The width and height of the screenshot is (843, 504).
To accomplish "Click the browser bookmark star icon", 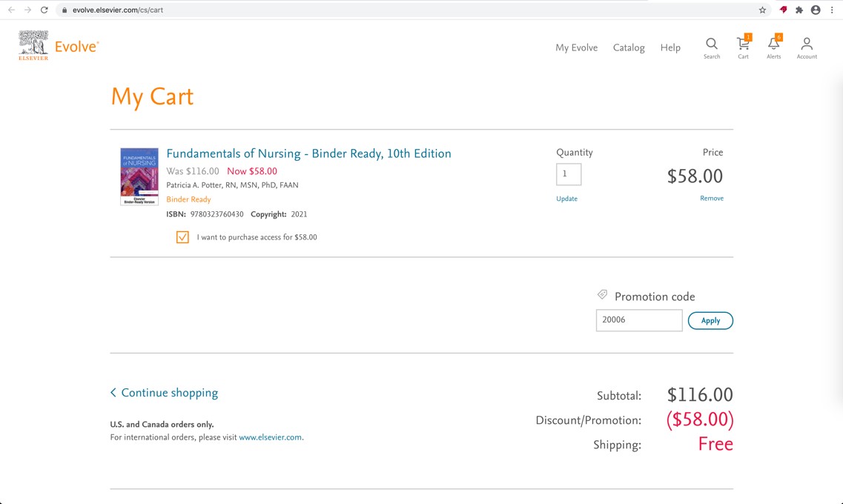I will point(762,10).
